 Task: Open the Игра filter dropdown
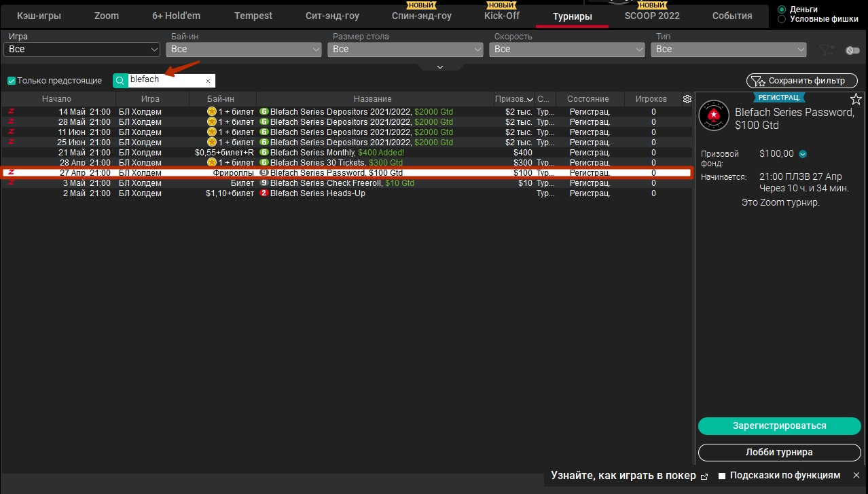click(x=82, y=50)
